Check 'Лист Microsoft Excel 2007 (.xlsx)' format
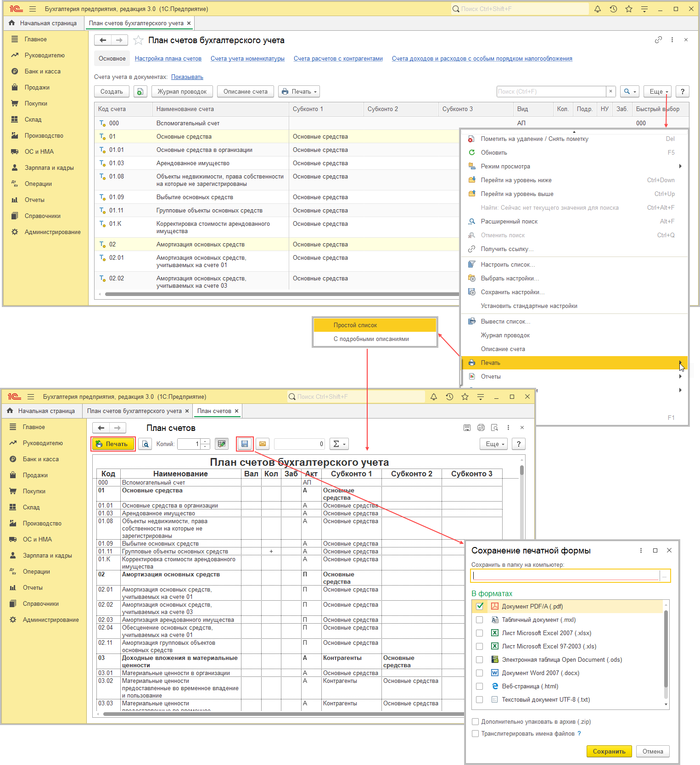This screenshot has height=765, width=700. point(480,633)
